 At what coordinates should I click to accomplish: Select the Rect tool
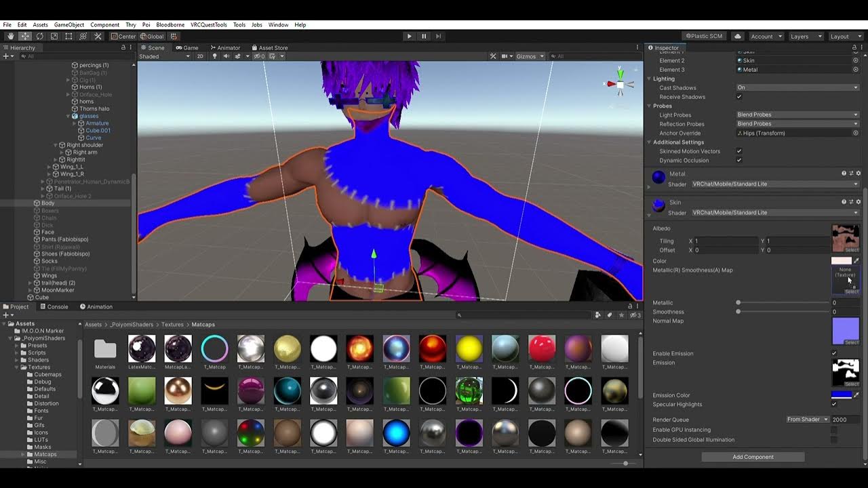[x=68, y=36]
